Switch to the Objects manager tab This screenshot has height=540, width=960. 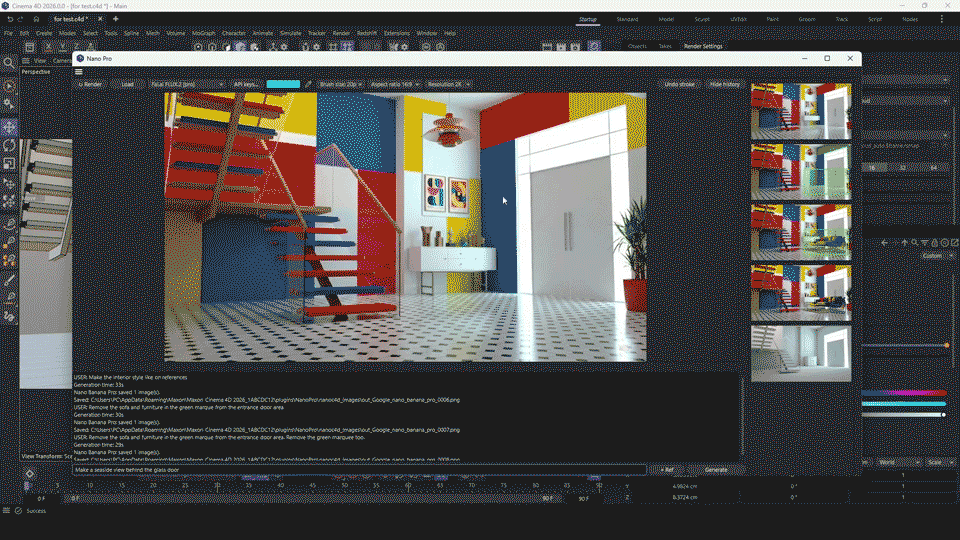637,47
